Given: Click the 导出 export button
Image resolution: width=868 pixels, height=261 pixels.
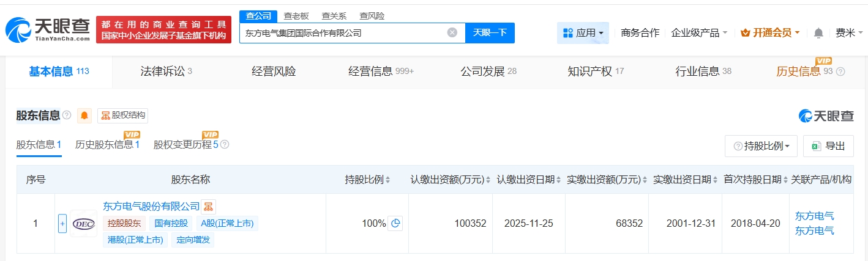Looking at the screenshot, I should coord(828,146).
